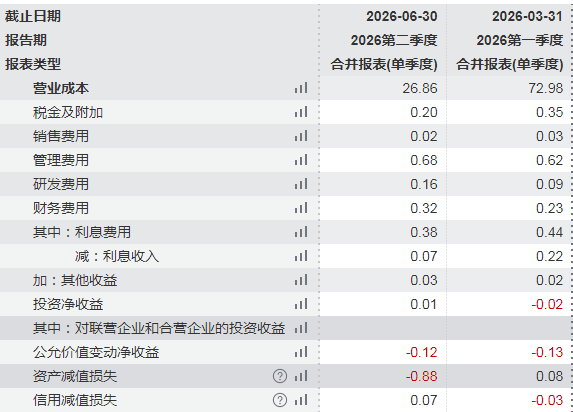Viewport: 573px width, 412px height.
Task: Show trend chart for 销售费用
Action: coord(301,136)
